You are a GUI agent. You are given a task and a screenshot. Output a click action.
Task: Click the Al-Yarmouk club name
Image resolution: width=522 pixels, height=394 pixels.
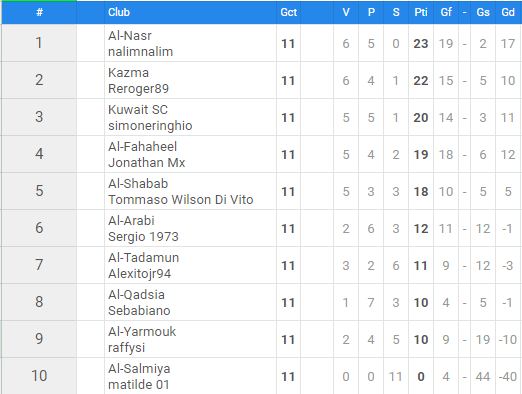142,332
